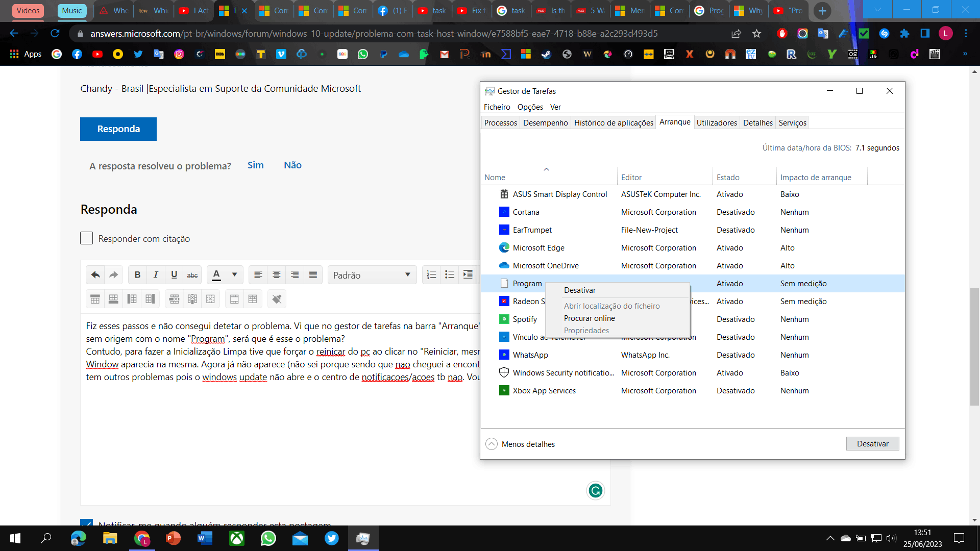Insert a numbered list
This screenshot has height=551, width=980.
pos(431,275)
